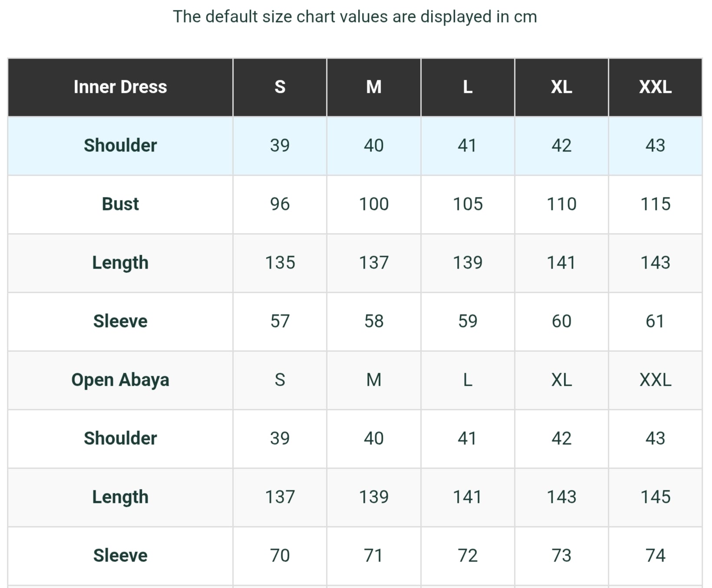Click the Sleeve value 74

[x=655, y=556]
